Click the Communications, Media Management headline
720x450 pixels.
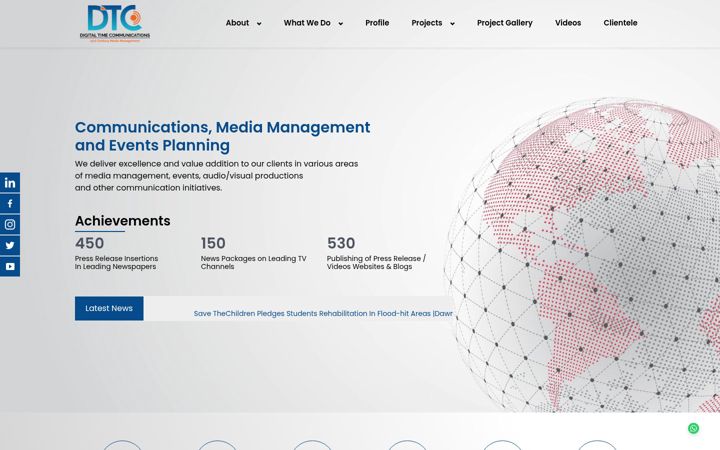[x=222, y=136]
